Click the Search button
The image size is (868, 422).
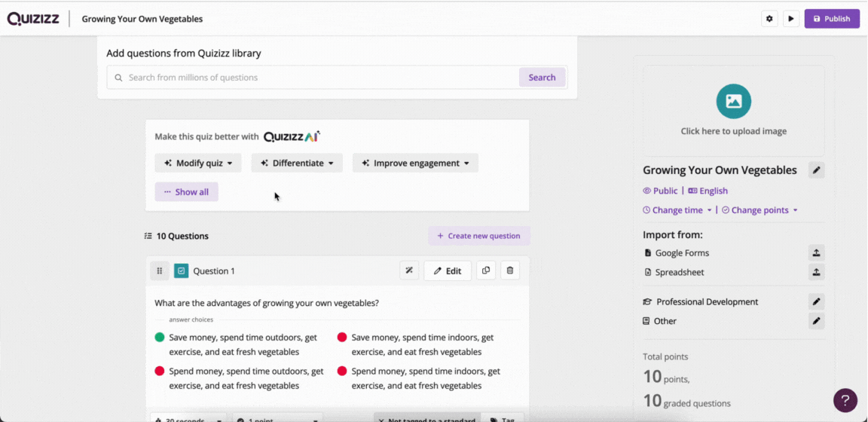(x=542, y=78)
